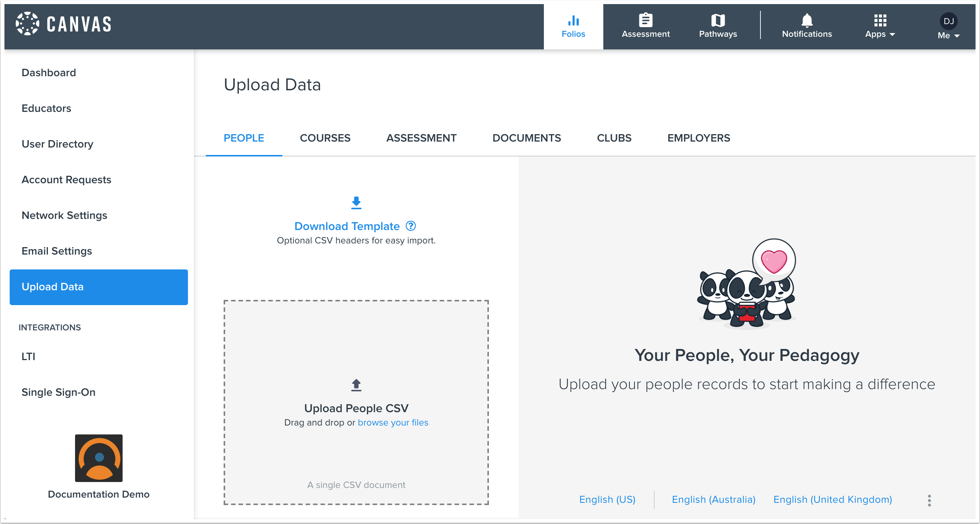Open the Me user dropdown

[x=948, y=26]
